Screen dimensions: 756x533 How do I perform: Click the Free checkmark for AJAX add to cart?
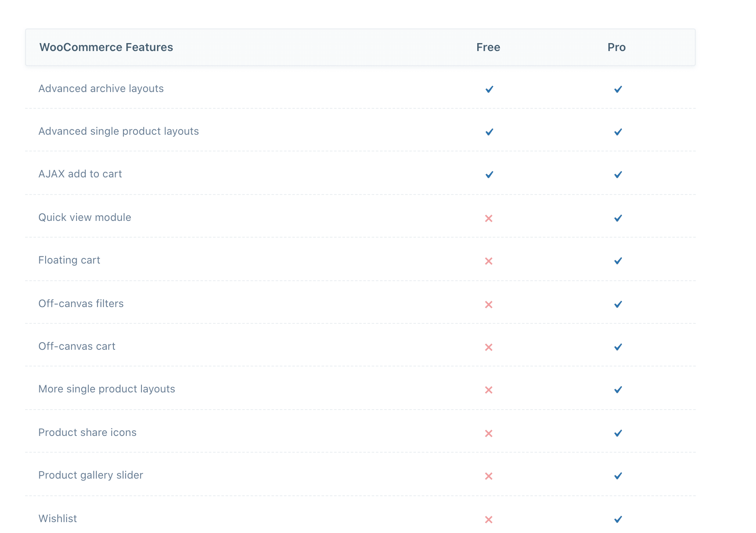coord(489,174)
